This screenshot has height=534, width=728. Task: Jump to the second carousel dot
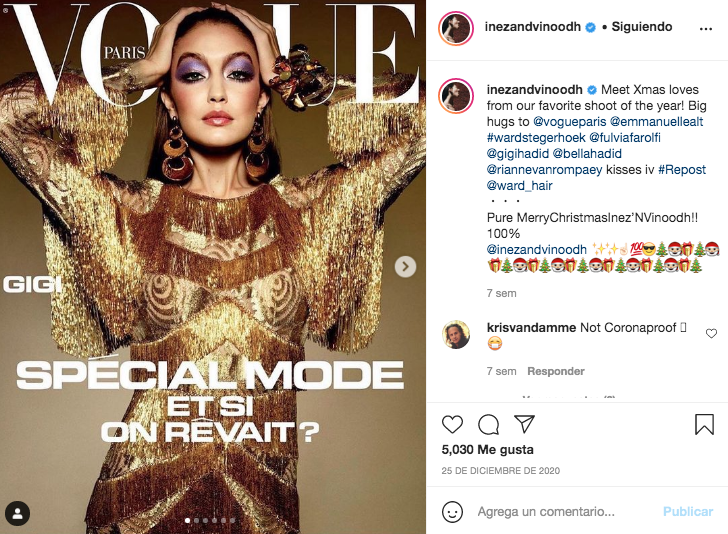click(196, 521)
